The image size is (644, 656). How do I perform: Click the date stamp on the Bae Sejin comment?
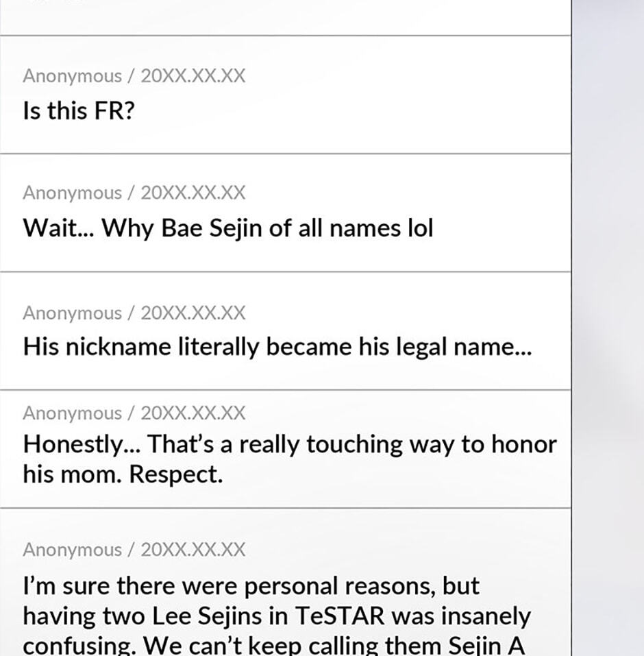(x=193, y=193)
